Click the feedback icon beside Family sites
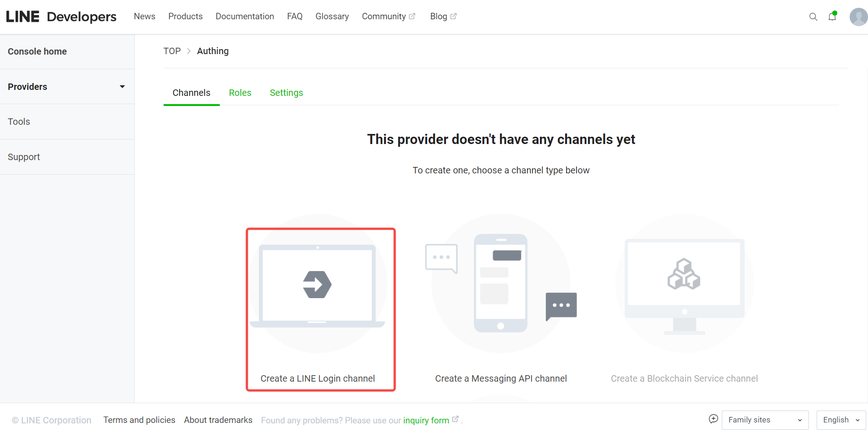Screen dimensions: 868x433 (x=713, y=419)
